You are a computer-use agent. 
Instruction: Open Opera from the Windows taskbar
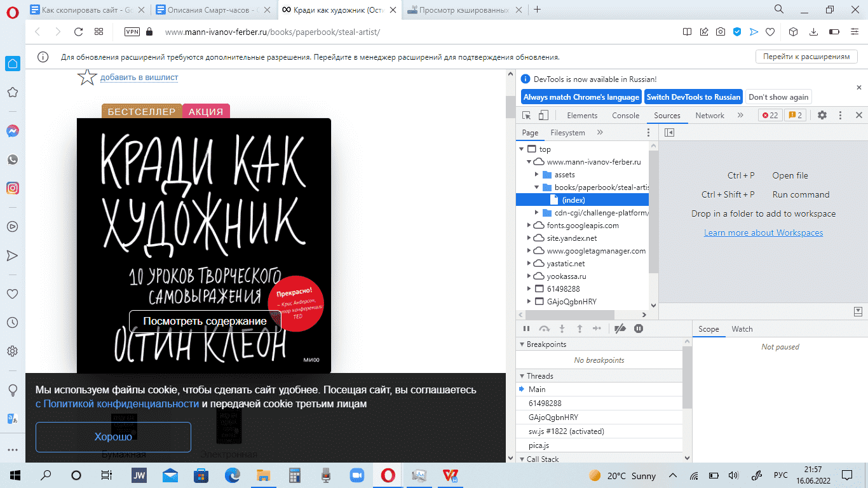point(388,475)
